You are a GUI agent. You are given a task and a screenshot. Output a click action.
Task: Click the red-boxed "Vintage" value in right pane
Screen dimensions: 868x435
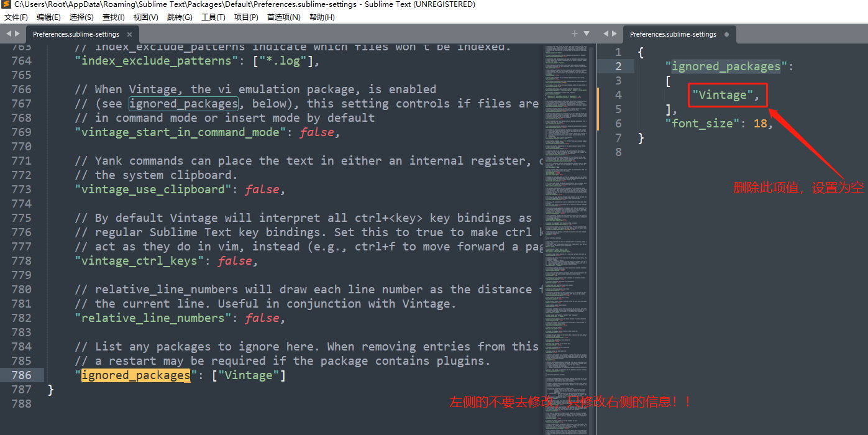pos(726,94)
